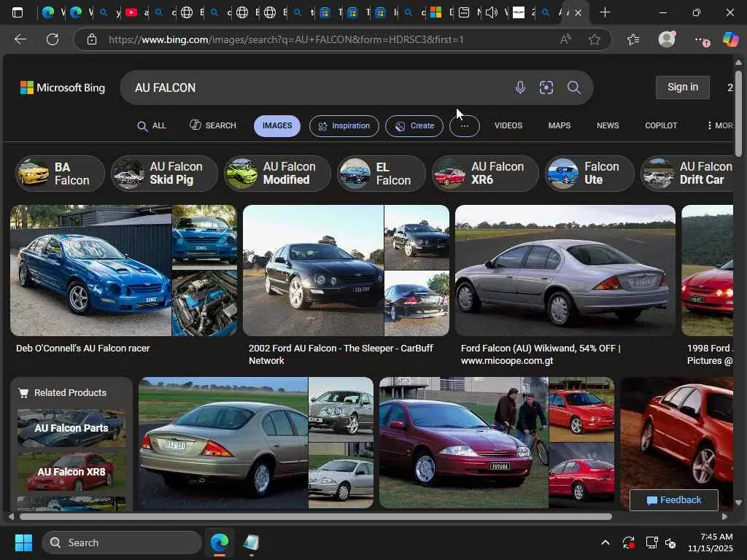
Task: Click the vertical page scrollbar
Action: click(738, 113)
